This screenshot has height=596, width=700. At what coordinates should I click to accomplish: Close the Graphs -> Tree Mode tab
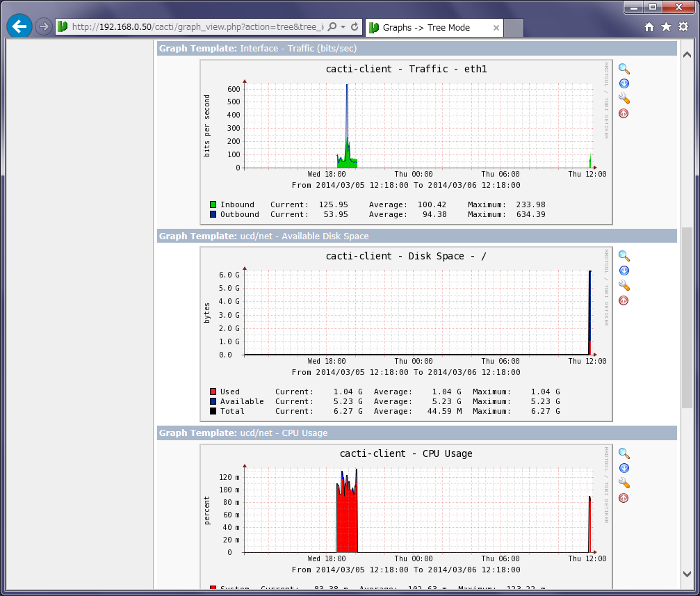[496, 28]
